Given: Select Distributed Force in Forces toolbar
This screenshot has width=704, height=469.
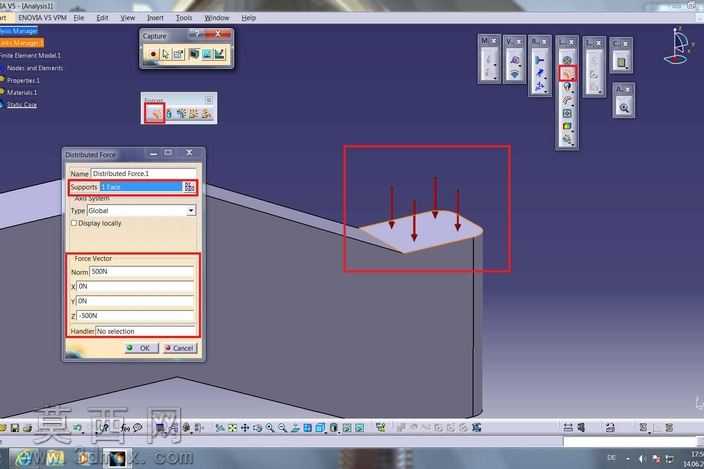Looking at the screenshot, I should [x=155, y=114].
